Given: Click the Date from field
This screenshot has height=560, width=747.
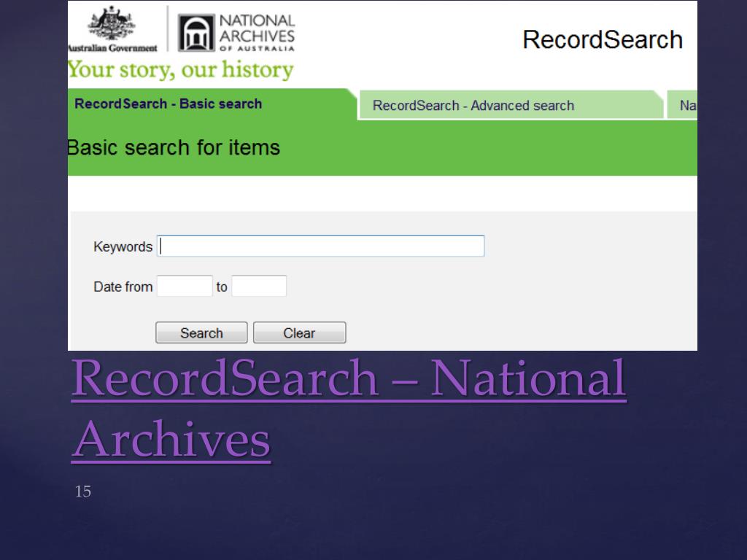Looking at the screenshot, I should pos(185,286).
